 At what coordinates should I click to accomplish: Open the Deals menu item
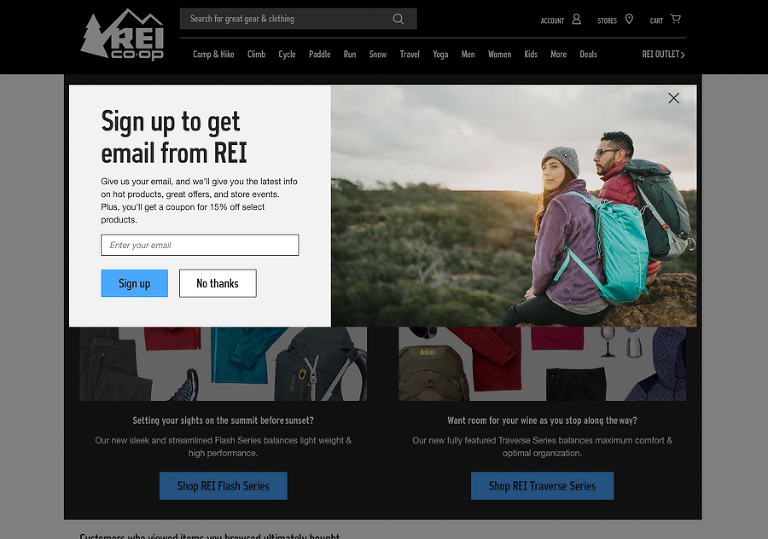(588, 54)
